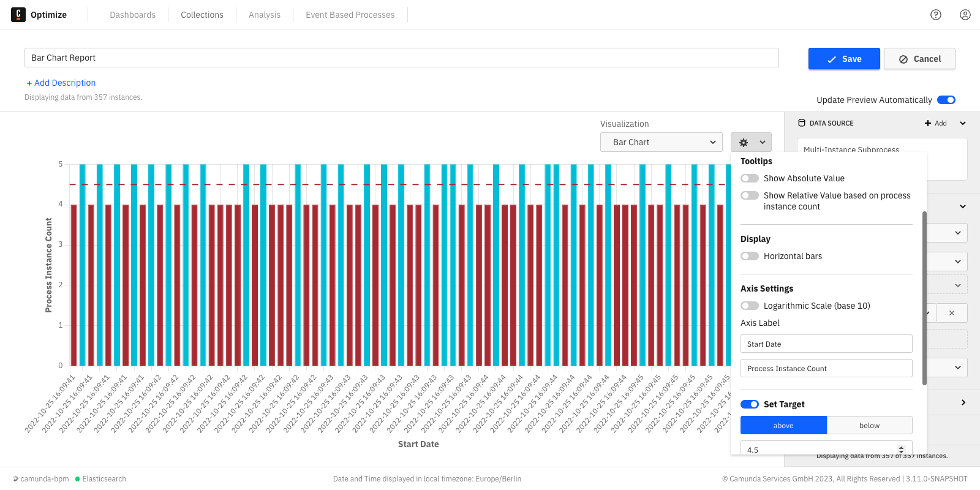Screen dimensions: 980x490
Task: Enable Show Absolute Value toggle
Action: pos(750,178)
